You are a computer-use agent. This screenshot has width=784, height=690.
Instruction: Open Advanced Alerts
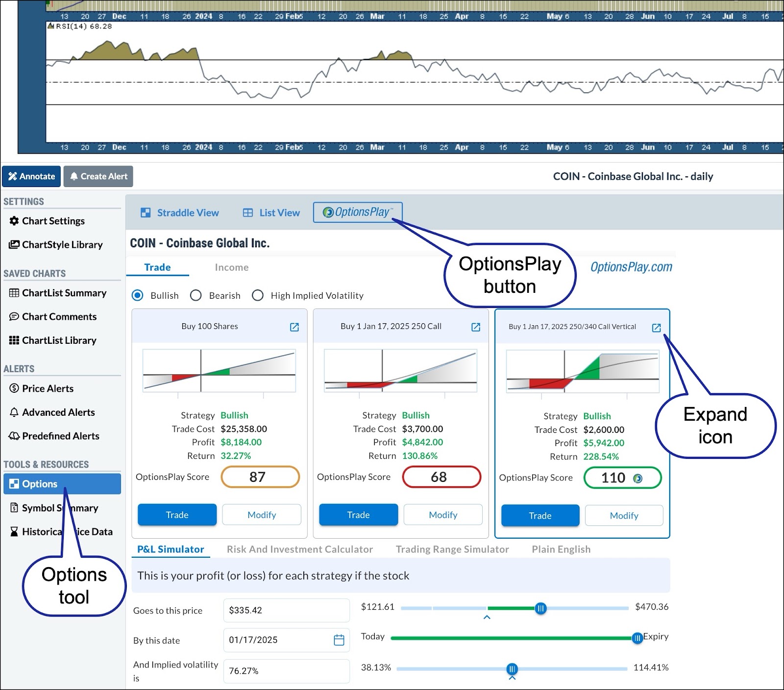52,412
